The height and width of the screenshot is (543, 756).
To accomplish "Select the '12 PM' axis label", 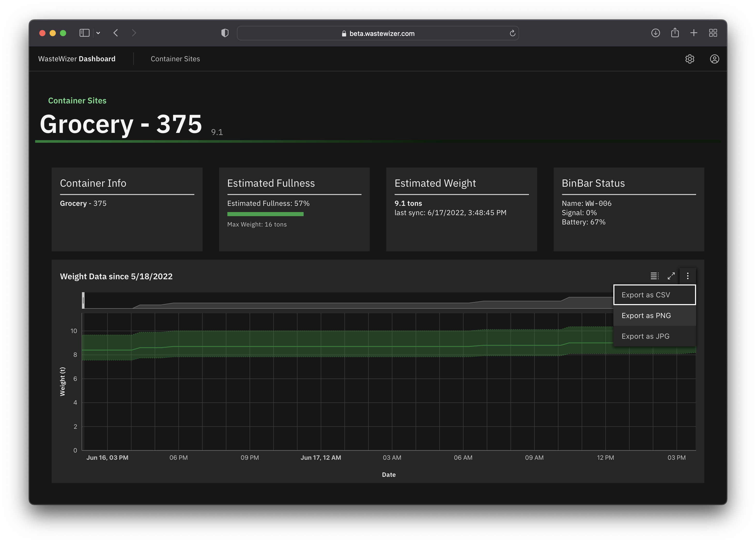I will [x=605, y=458].
